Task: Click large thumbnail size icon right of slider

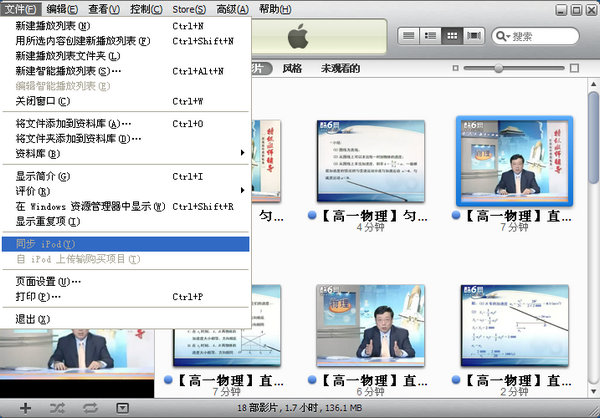Action: pyautogui.click(x=574, y=68)
